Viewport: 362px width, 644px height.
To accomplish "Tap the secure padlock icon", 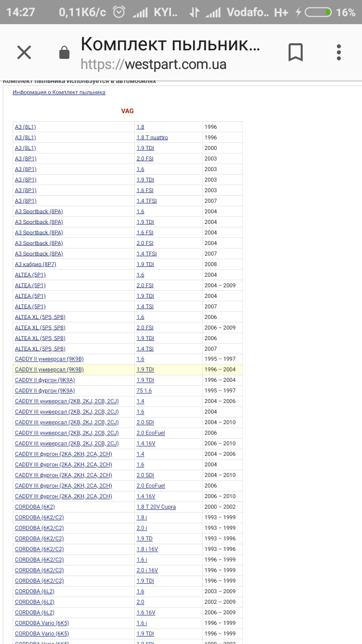I will pos(64,53).
